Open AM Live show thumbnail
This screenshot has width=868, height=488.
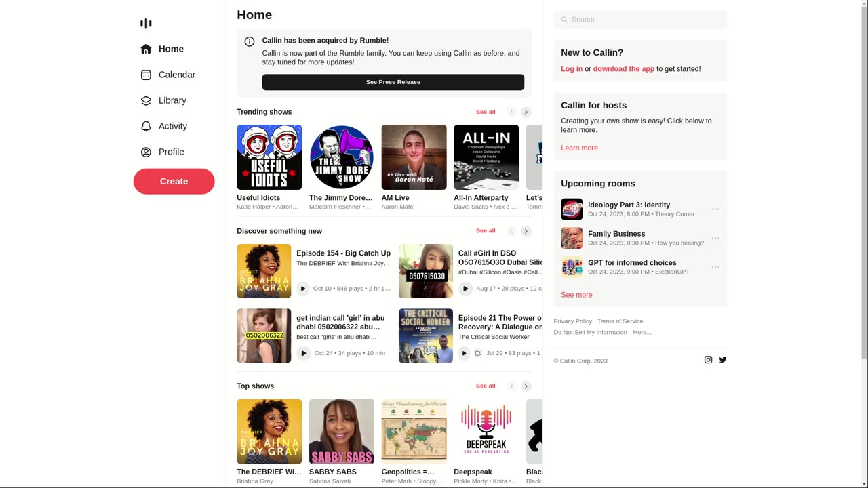pos(414,157)
